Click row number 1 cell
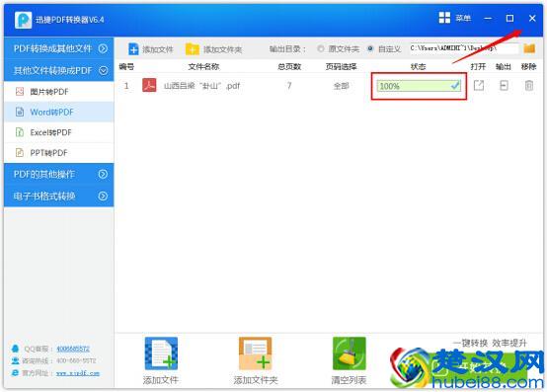This screenshot has width=547, height=392. point(126,86)
